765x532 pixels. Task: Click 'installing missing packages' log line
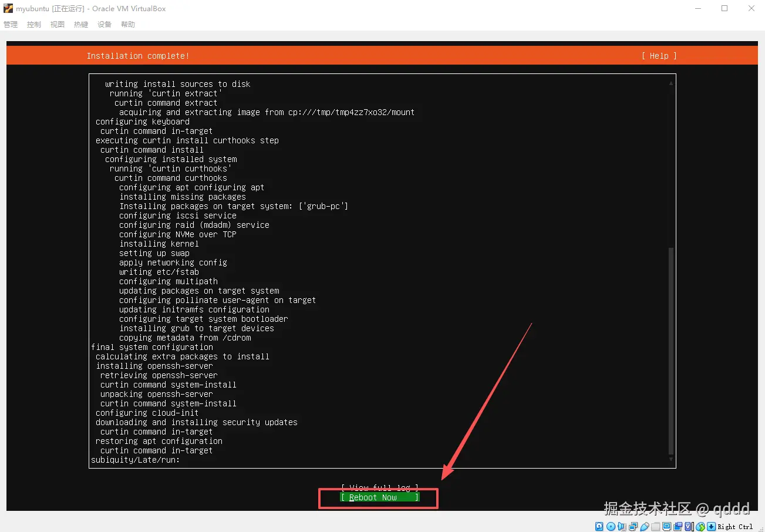pyautogui.click(x=183, y=197)
